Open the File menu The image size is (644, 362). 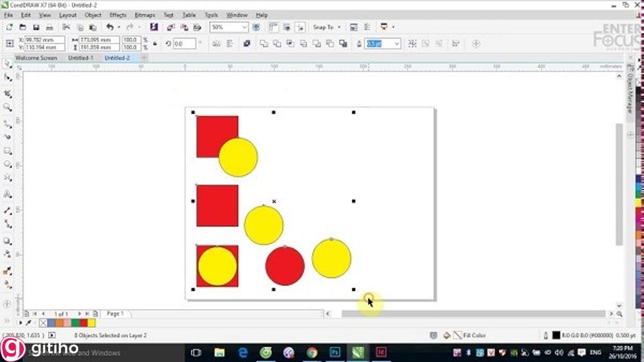click(x=8, y=15)
